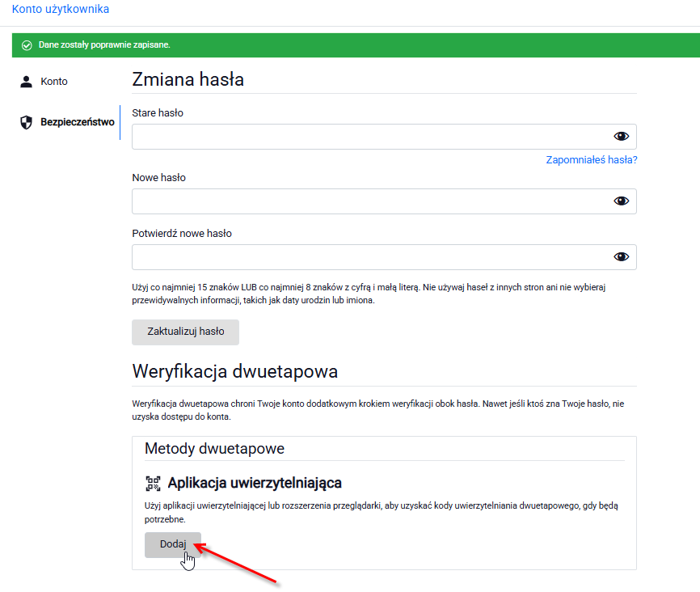Image resolution: width=700 pixels, height=592 pixels.
Task: Click the QR code icon by Aplikacja uwierzytelniająca
Action: [153, 484]
